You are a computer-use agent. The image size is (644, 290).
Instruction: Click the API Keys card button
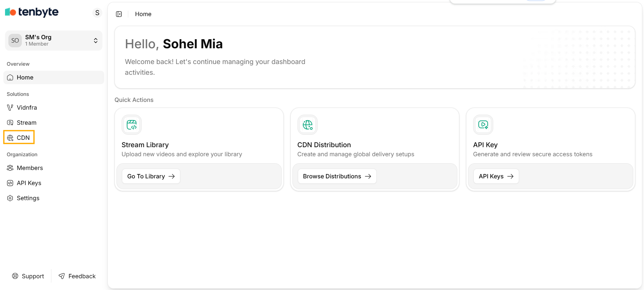tap(496, 176)
